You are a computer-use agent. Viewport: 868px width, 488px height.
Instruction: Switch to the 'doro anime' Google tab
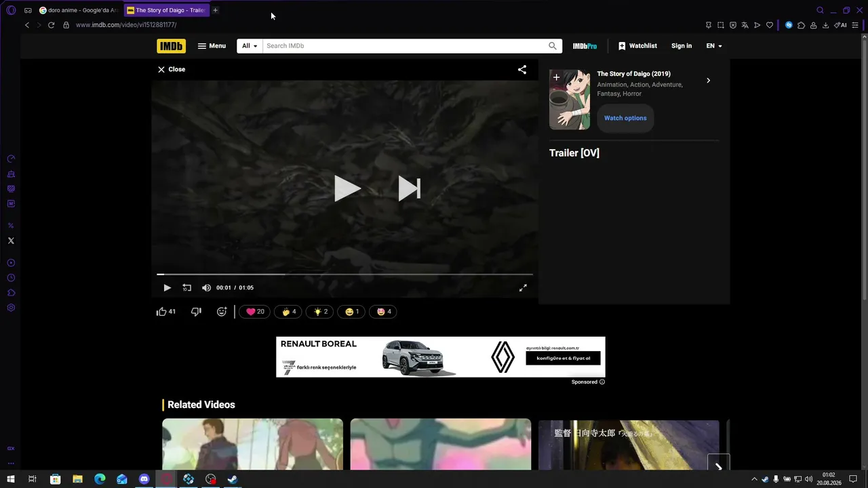coord(79,10)
